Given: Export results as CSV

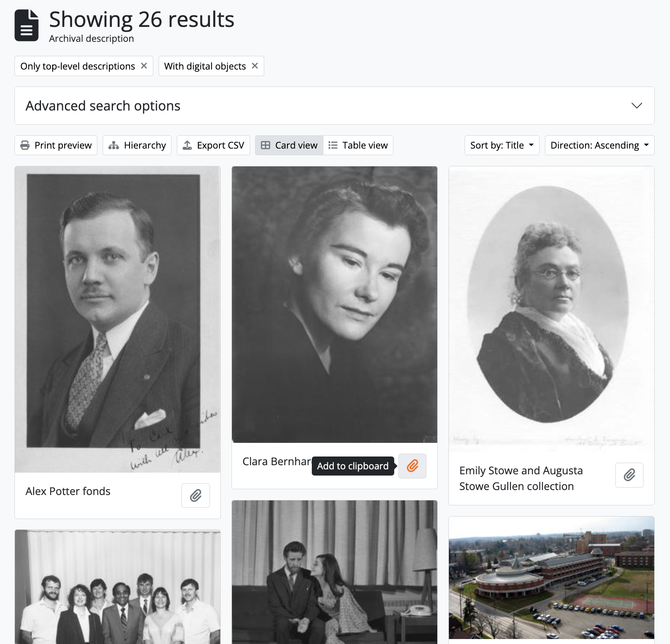Looking at the screenshot, I should [x=213, y=145].
